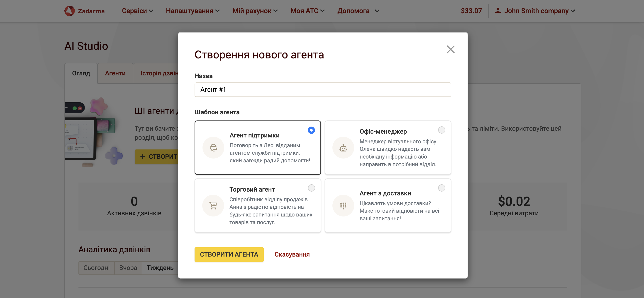
Task: Click the grid icon on Агент з доставки card
Action: (x=344, y=205)
